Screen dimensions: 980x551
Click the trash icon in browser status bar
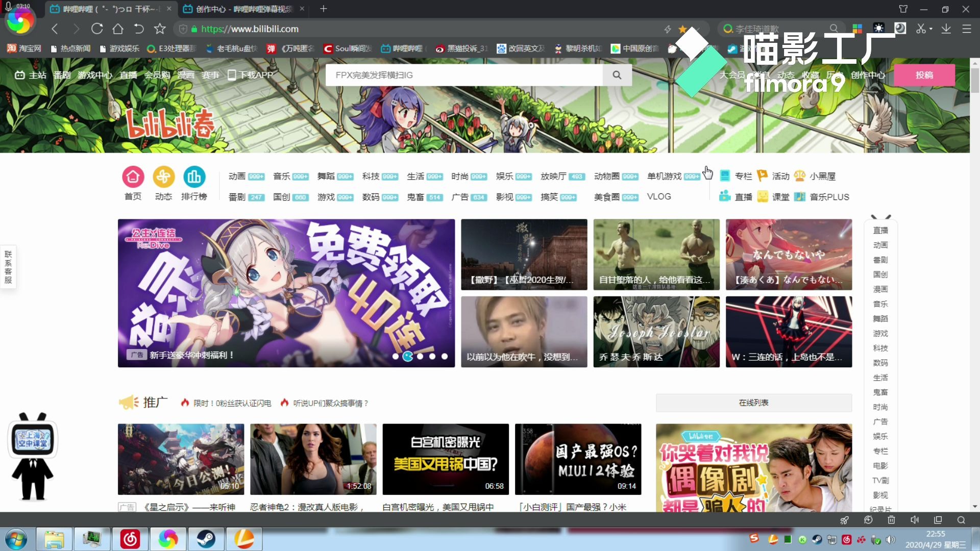click(891, 520)
